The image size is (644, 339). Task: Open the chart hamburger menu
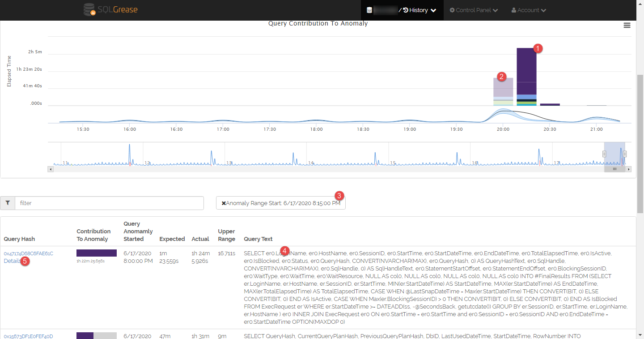[627, 26]
